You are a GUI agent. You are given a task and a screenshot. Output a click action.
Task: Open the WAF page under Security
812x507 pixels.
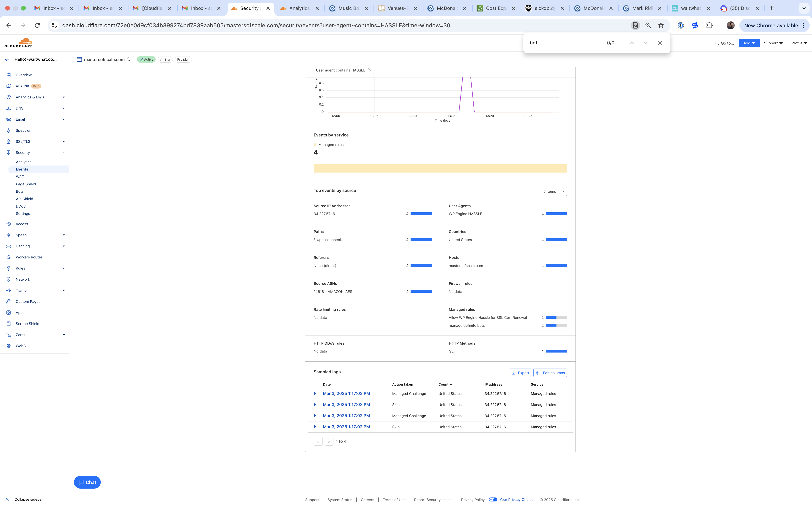click(x=20, y=177)
